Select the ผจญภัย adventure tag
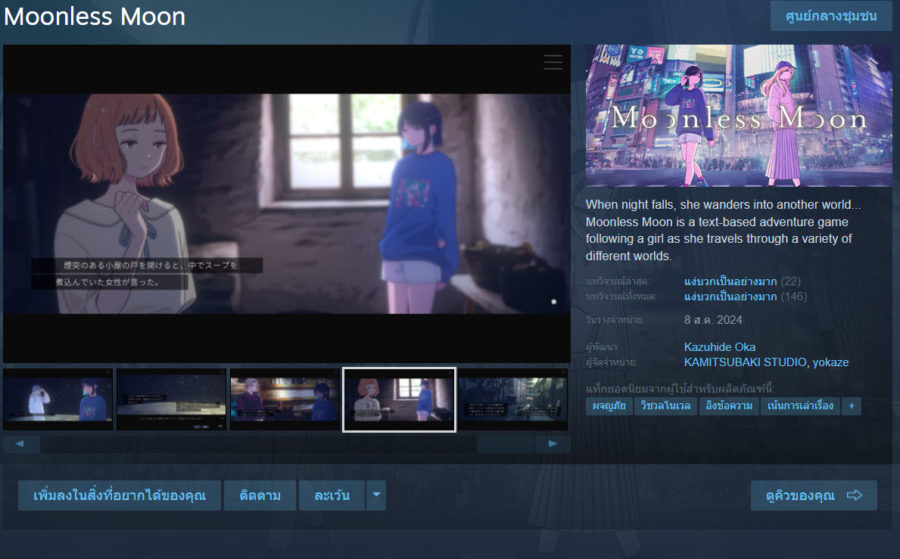This screenshot has width=900, height=559. 609,406
